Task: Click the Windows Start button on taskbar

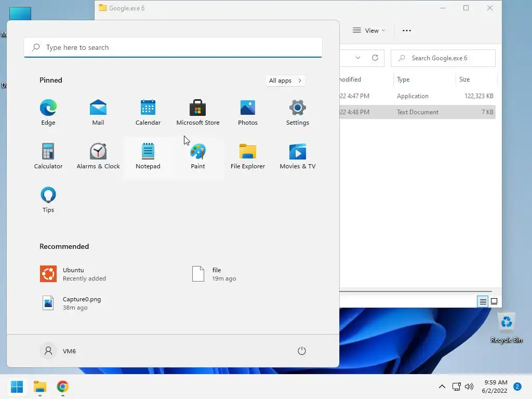Action: (17, 387)
